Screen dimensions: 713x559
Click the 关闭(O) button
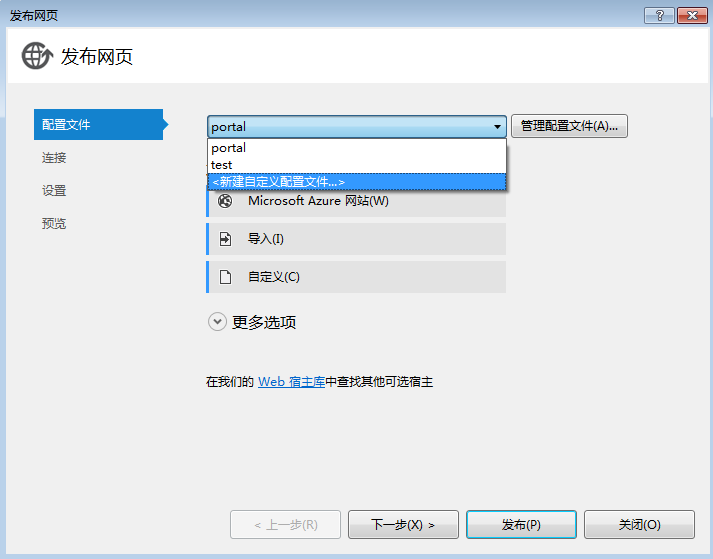pos(639,524)
